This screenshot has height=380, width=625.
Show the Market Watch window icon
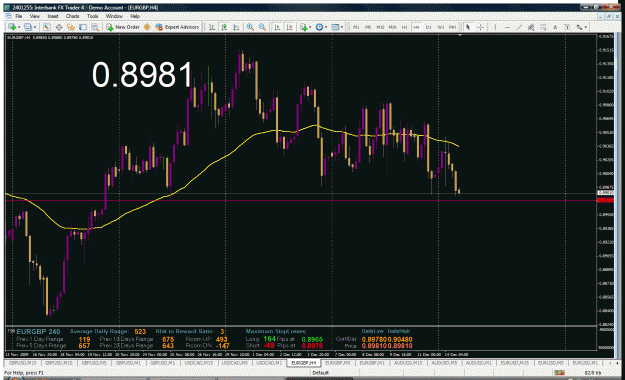pos(47,27)
